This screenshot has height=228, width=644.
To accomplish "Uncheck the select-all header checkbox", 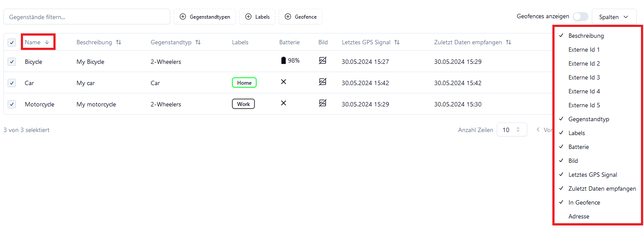I will [12, 43].
